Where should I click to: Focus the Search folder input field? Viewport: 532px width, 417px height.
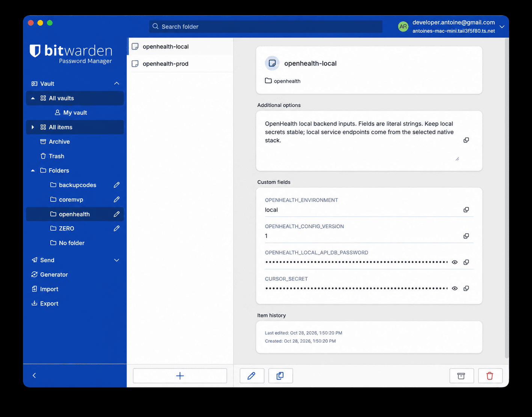266,27
